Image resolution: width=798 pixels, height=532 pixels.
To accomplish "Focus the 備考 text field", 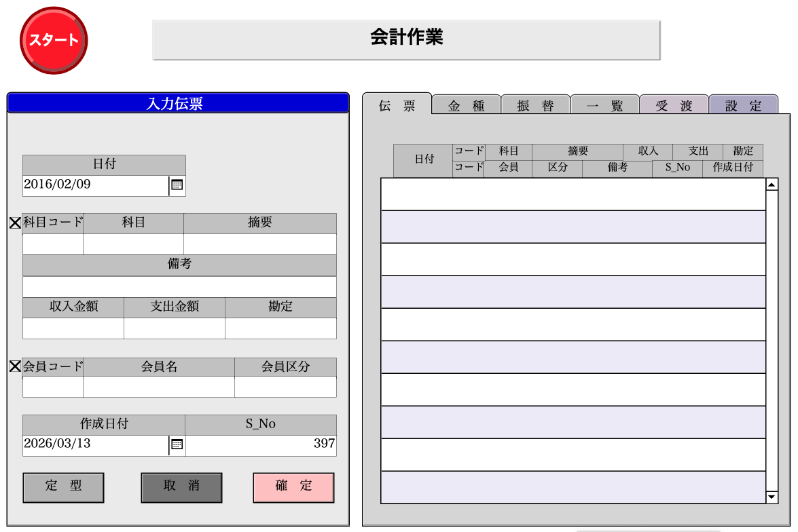I will pyautogui.click(x=179, y=286).
